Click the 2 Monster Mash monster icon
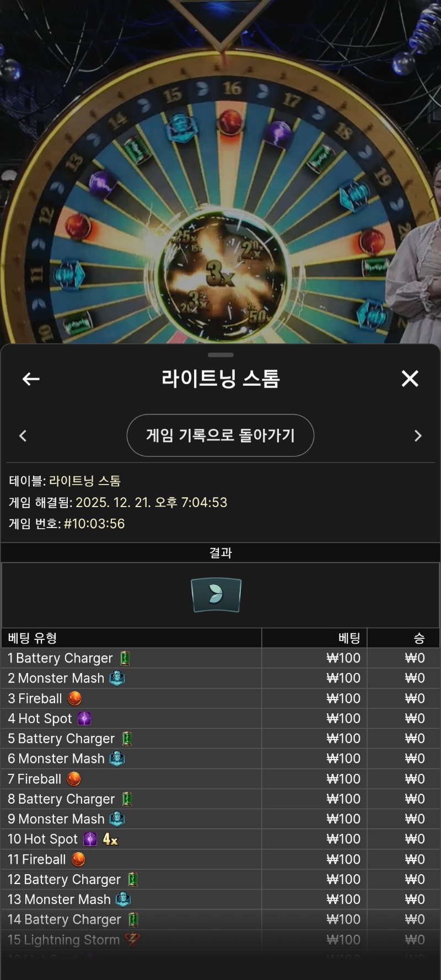This screenshot has height=980, width=441. tap(117, 678)
